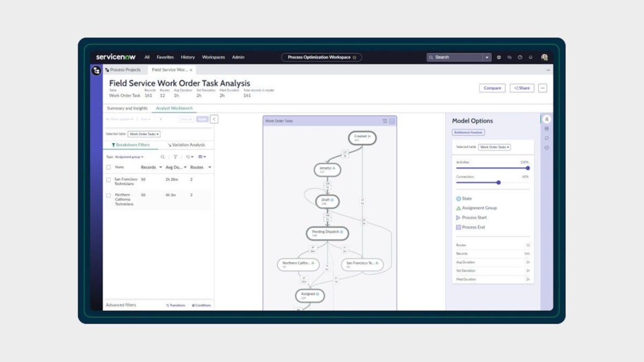Click the search magnifier in breakdown toolbar

point(163,156)
